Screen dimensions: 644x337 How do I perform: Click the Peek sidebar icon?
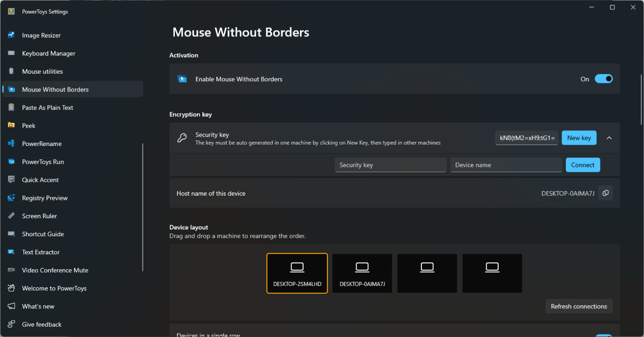click(11, 125)
